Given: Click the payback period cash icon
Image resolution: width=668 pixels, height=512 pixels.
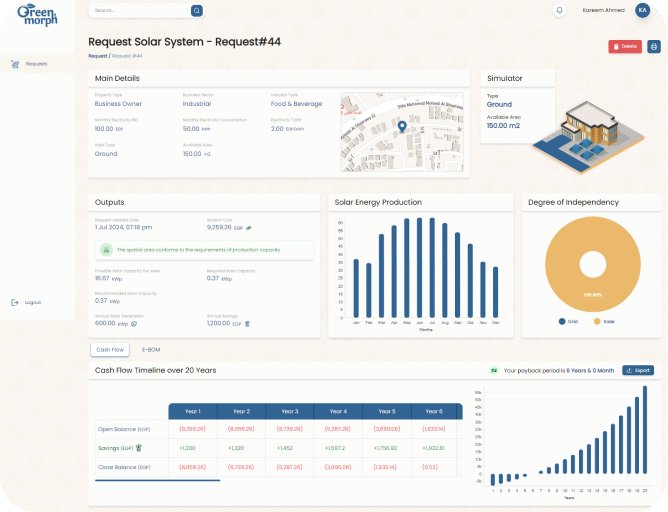Looking at the screenshot, I should click(x=494, y=370).
